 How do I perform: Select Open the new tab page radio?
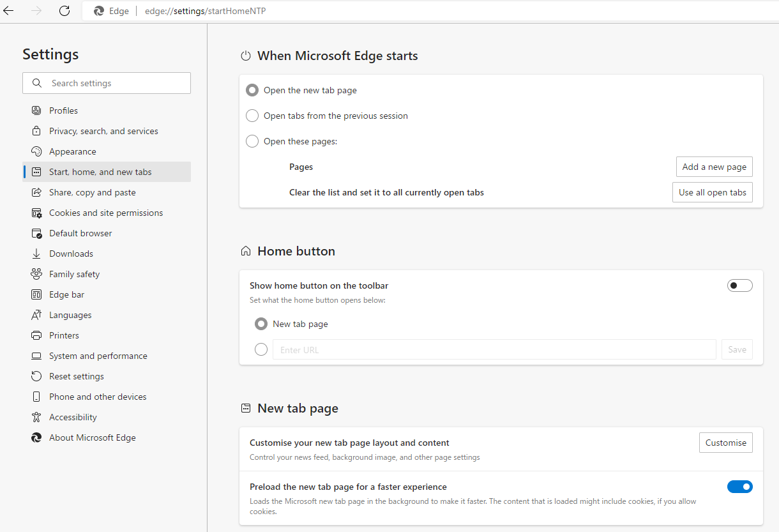pos(252,90)
